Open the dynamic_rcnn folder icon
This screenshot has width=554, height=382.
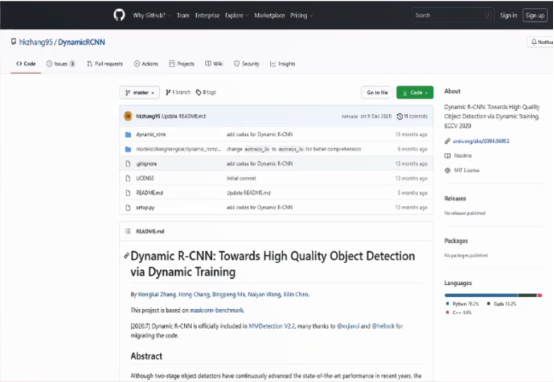(x=128, y=134)
